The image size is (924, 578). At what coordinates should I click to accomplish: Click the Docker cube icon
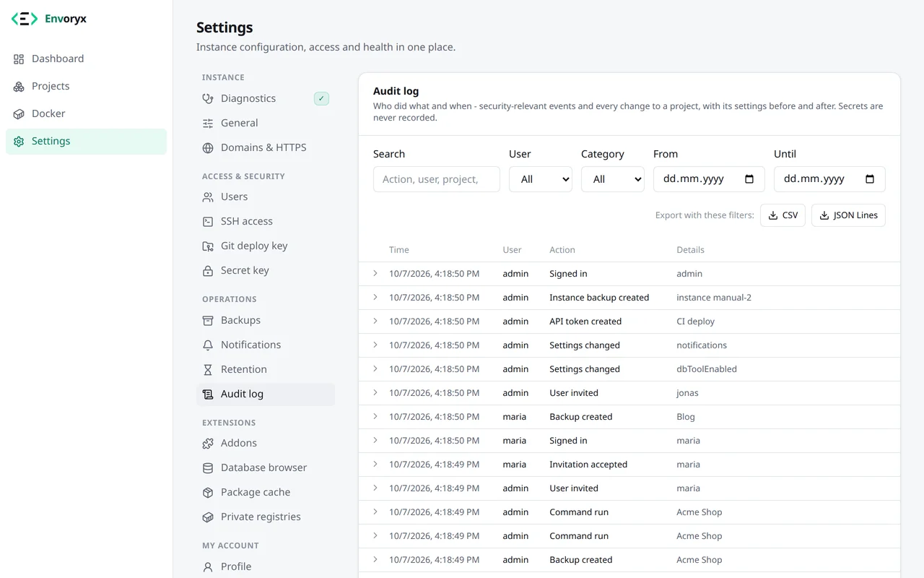(x=19, y=113)
